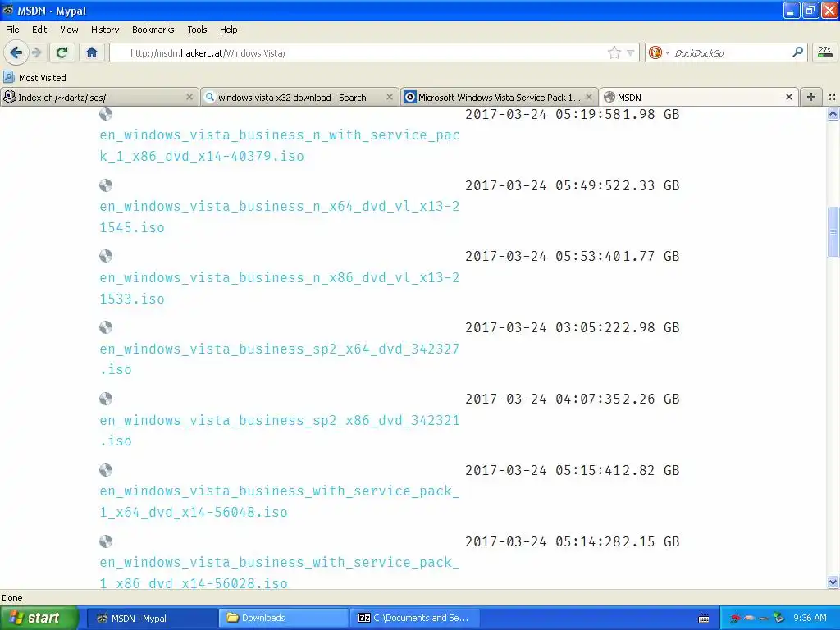Open the Windows Start menu
This screenshot has height=630, width=840.
[39, 618]
